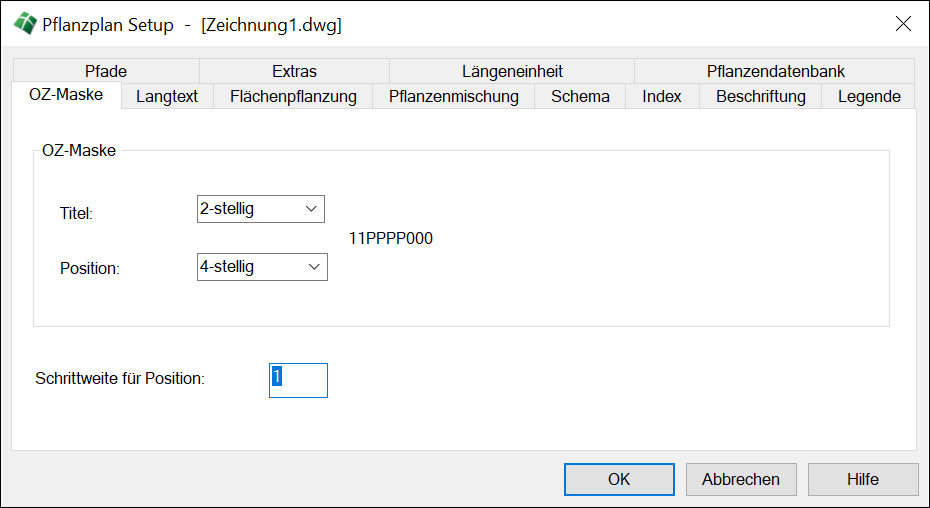Open the Schema tab
This screenshot has height=508, width=930.
coord(580,97)
